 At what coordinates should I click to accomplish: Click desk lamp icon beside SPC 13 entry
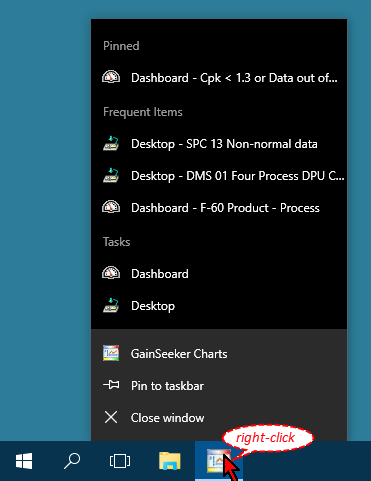pos(111,143)
